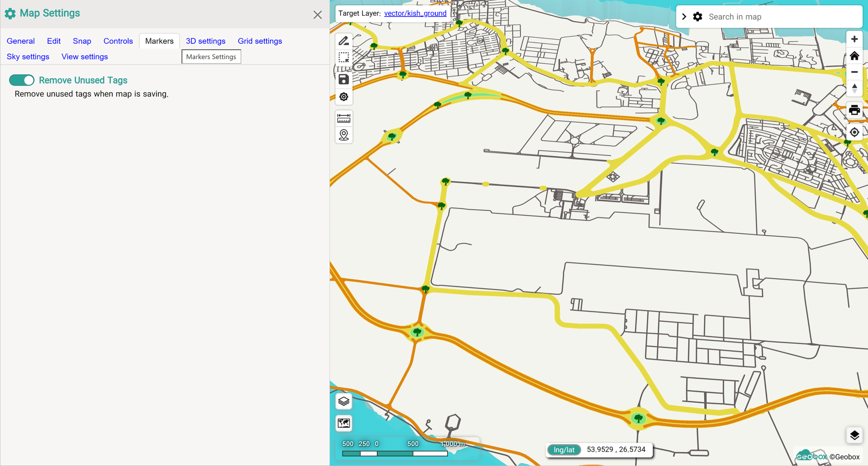The height and width of the screenshot is (466, 868).
Task: Open map settings gear in the left toolbar
Action: point(343,97)
